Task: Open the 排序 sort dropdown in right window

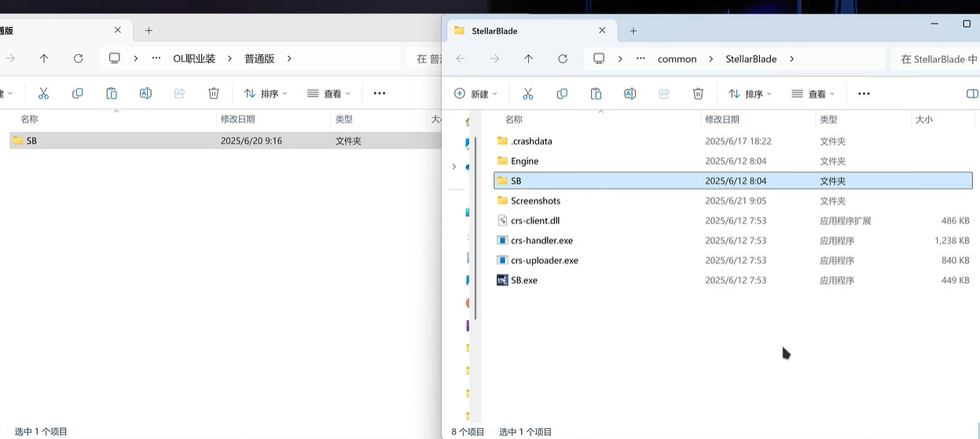Action: point(750,94)
